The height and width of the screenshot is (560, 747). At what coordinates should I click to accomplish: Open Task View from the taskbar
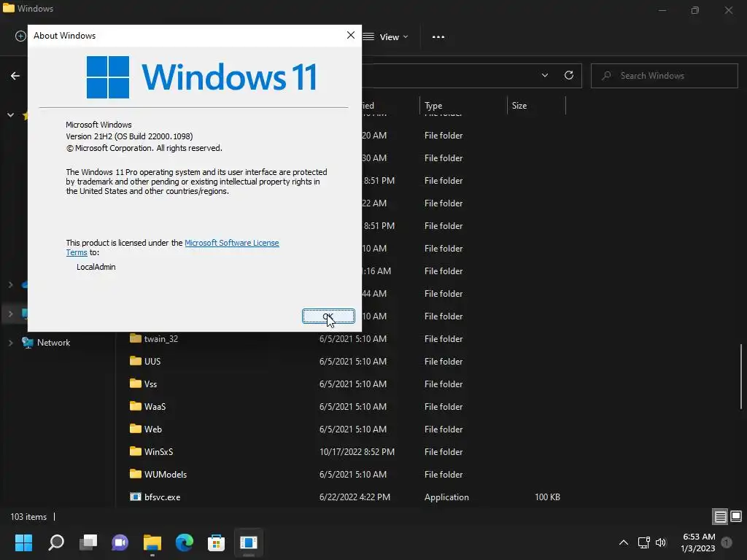88,542
